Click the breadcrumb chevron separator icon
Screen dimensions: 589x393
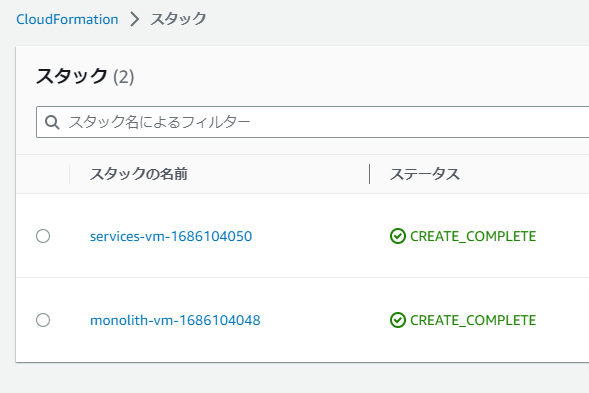pos(134,19)
